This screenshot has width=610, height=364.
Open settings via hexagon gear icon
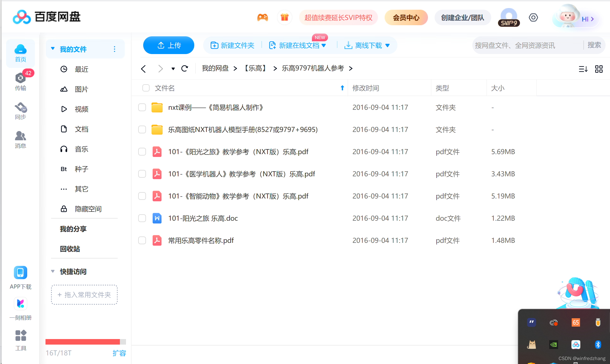click(533, 17)
